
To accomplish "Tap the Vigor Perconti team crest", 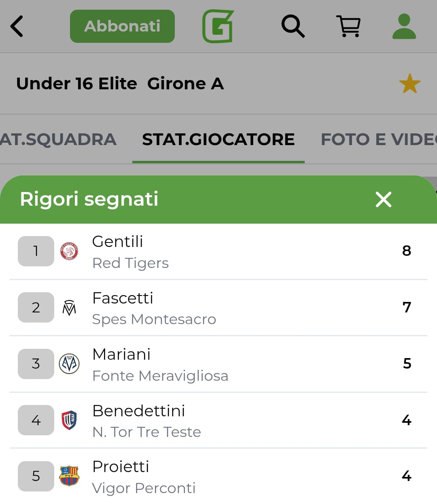I will pos(69,476).
